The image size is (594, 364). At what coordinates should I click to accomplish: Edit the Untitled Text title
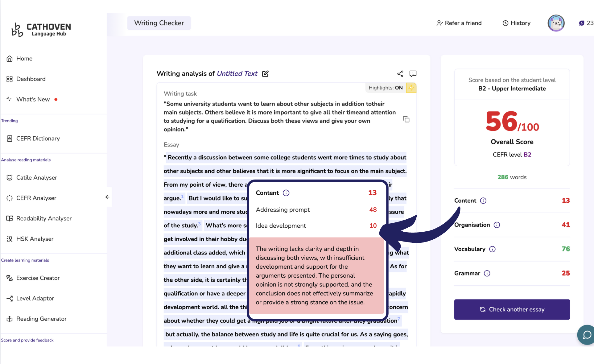[265, 74]
